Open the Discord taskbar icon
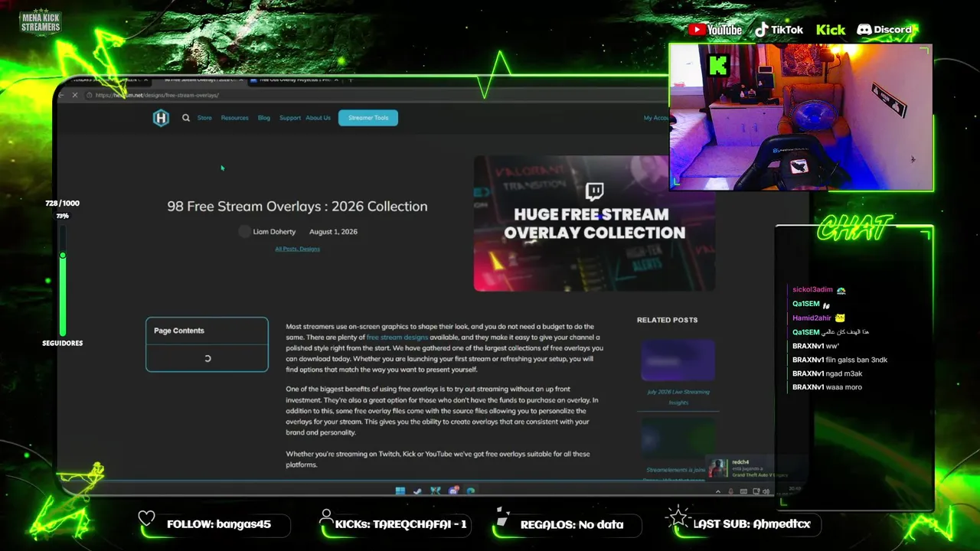This screenshot has width=980, height=551. pyautogui.click(x=454, y=491)
